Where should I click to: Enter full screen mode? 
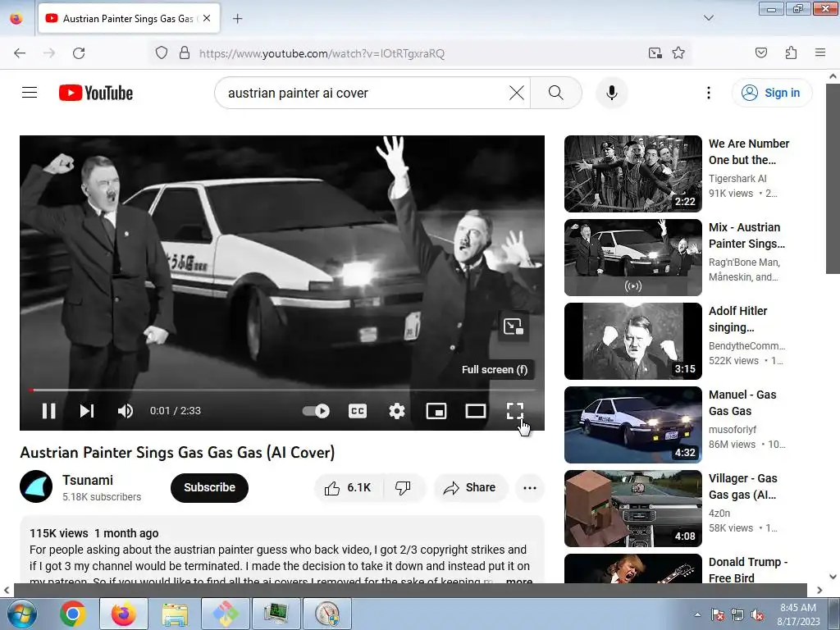[x=515, y=411]
